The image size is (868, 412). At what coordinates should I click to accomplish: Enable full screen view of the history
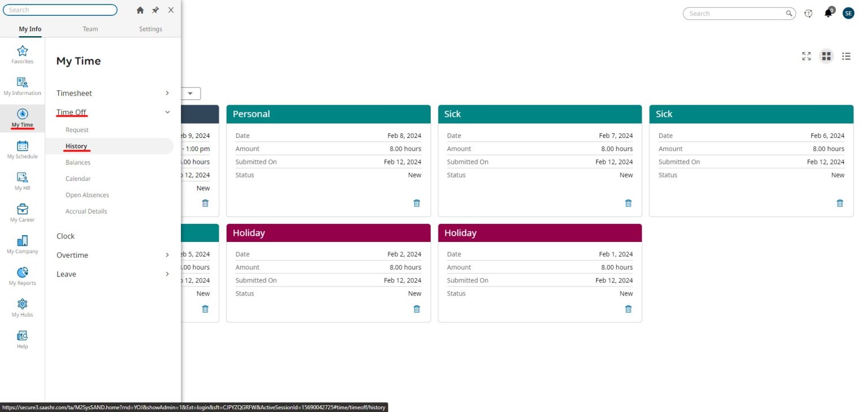pyautogui.click(x=806, y=56)
